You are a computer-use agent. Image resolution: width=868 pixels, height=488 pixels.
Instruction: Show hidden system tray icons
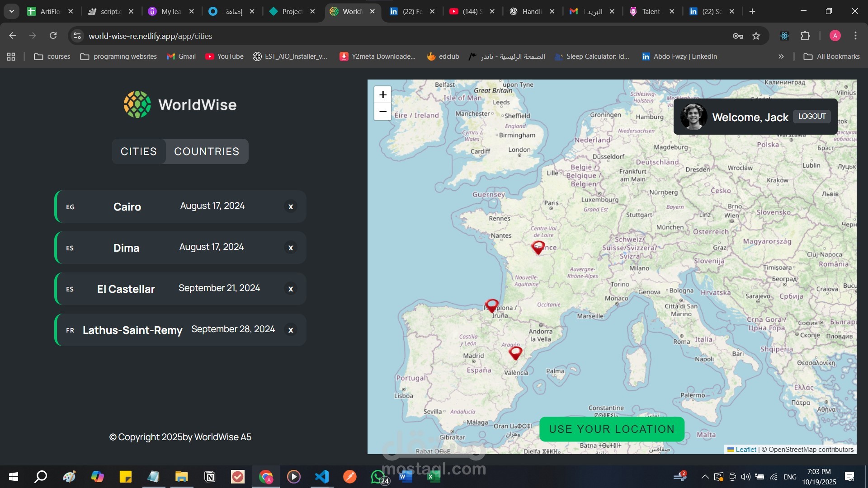point(704,477)
